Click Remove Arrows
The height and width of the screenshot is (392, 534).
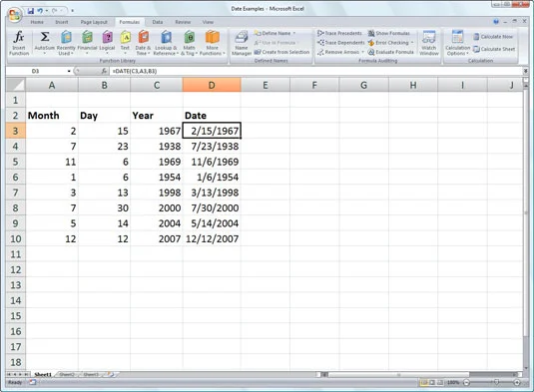pos(338,52)
